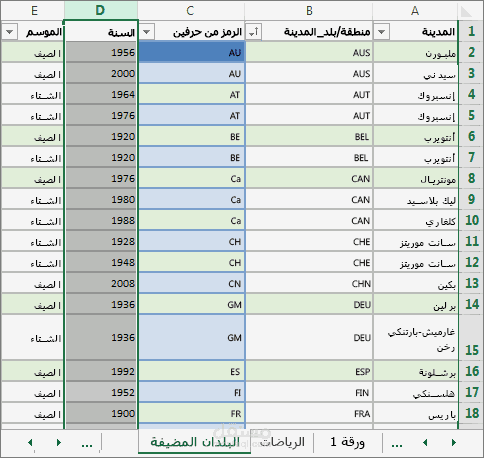Image resolution: width=484 pixels, height=458 pixels.
Task: Select row header 8
Action: click(471, 178)
